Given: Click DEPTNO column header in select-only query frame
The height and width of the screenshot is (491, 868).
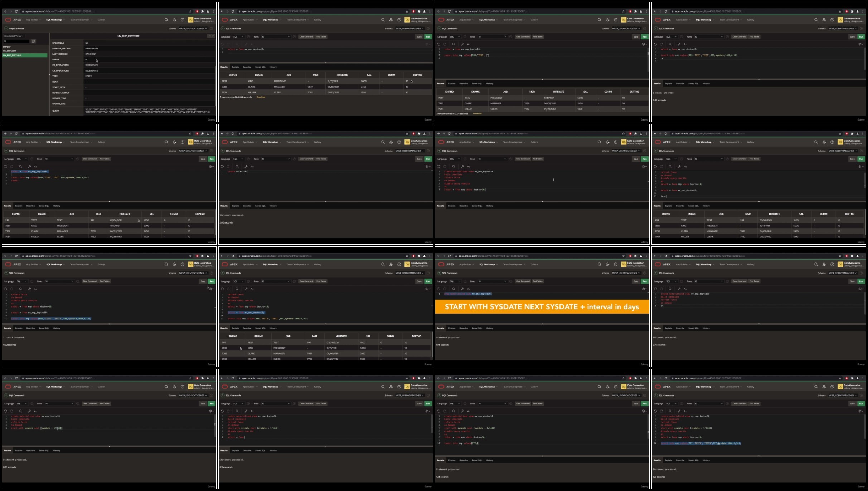Looking at the screenshot, I should 418,75.
